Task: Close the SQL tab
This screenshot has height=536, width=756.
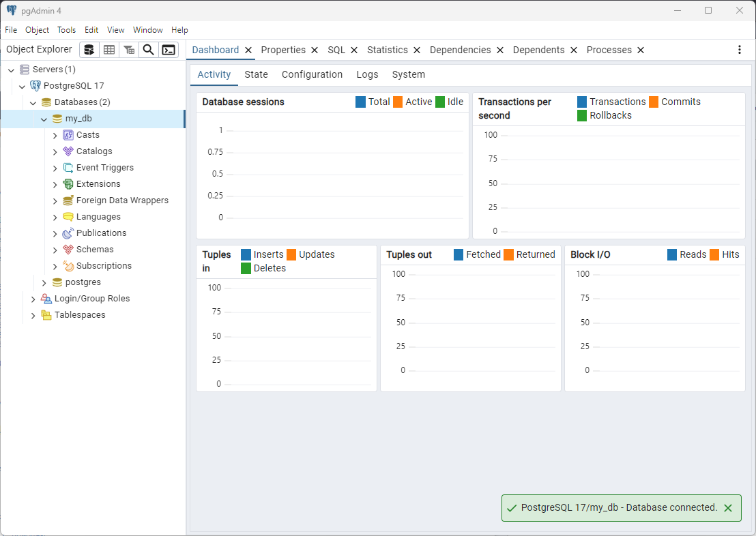Action: tap(354, 50)
